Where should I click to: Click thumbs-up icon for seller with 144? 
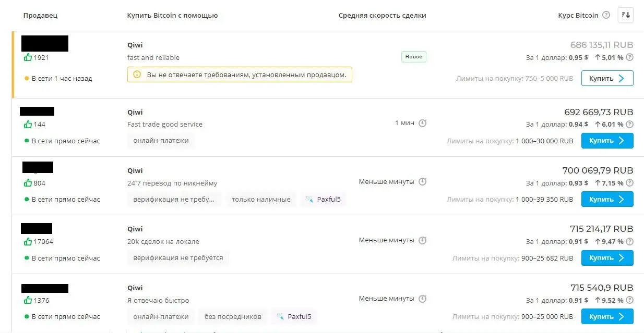(28, 124)
